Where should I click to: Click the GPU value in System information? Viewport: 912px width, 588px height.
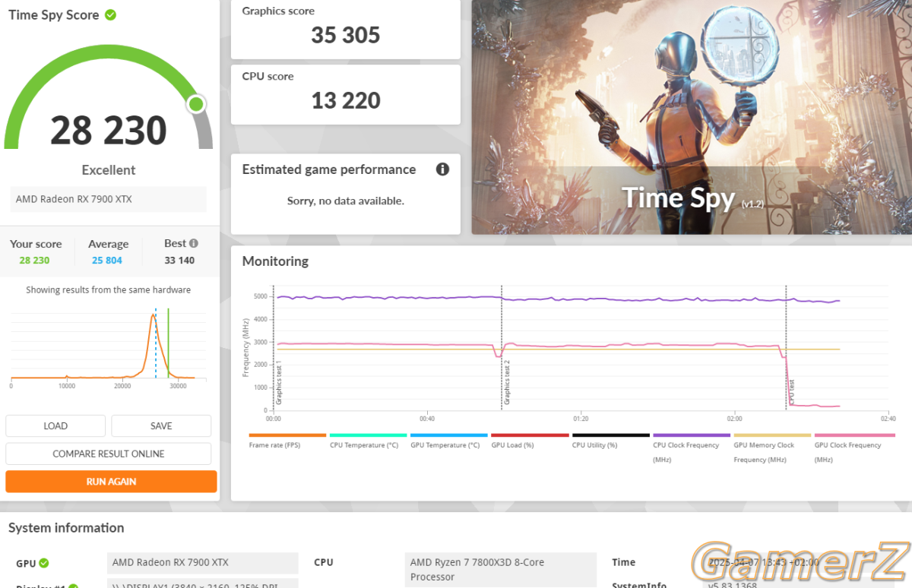tap(202, 563)
